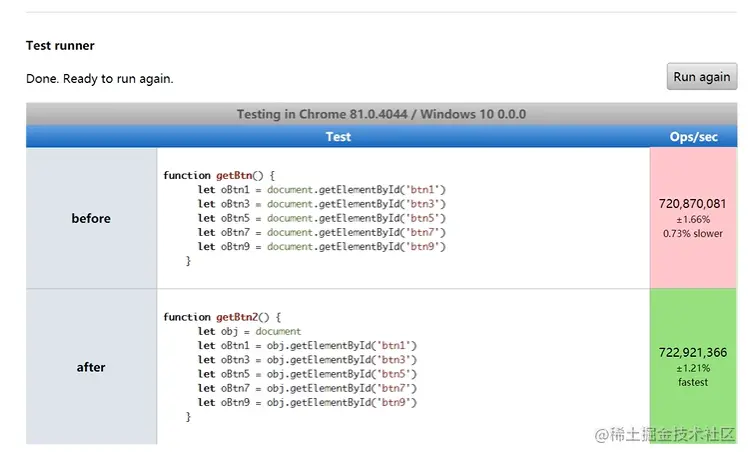Click the oBtn3 obj.getElementById('btn3') line
This screenshot has width=750, height=458.
click(307, 360)
